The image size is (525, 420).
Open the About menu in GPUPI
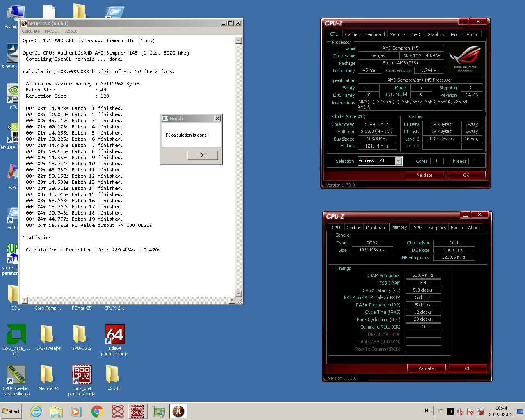point(71,31)
